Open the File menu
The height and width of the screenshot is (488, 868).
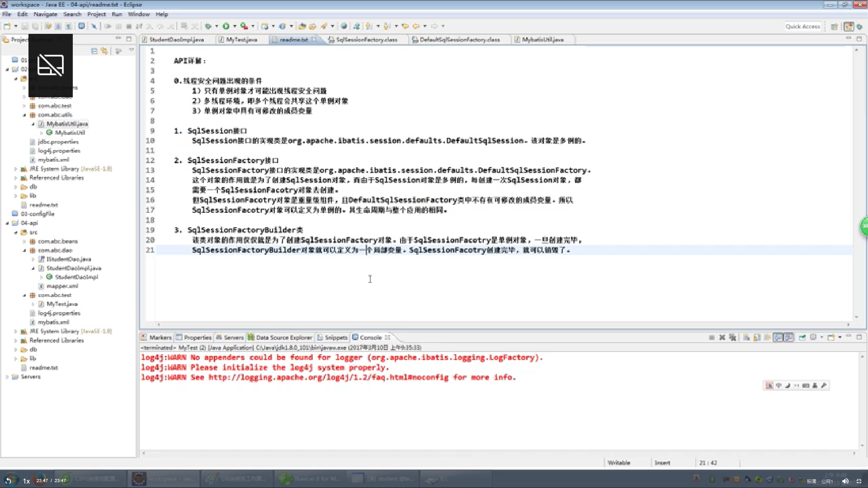coord(7,14)
